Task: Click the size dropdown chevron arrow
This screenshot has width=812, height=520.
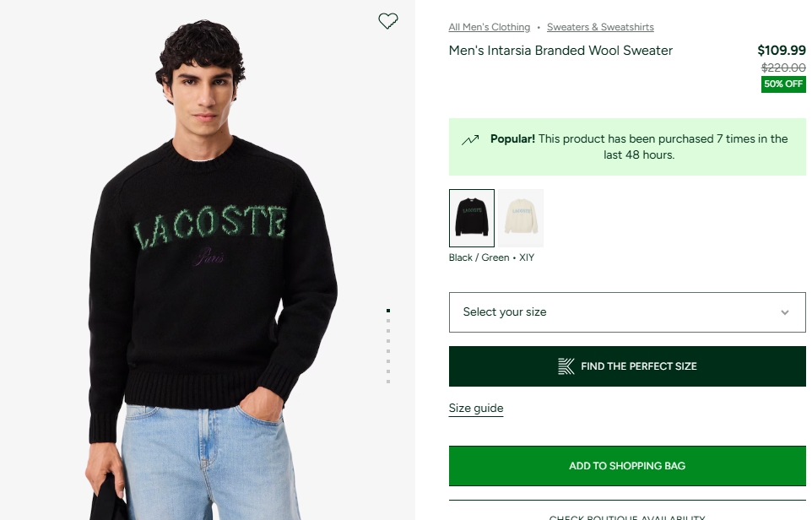Action: coord(785,312)
